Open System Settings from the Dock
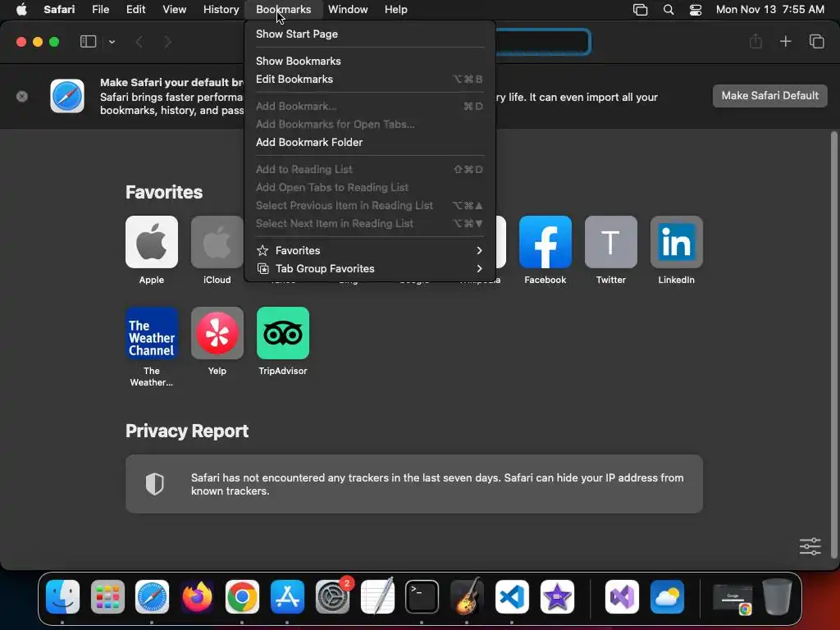Viewport: 840px width, 630px height. coord(332,597)
